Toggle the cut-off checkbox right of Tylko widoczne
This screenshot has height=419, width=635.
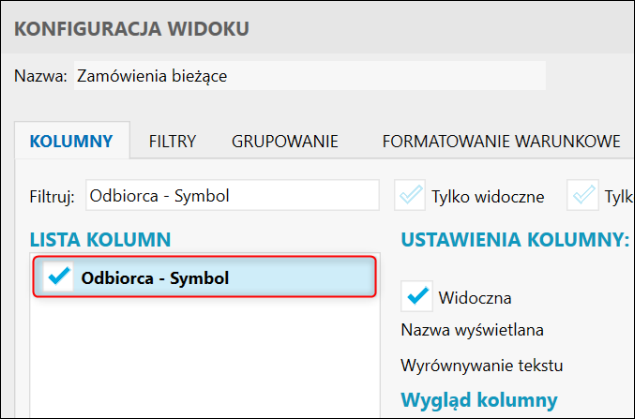coord(583,196)
